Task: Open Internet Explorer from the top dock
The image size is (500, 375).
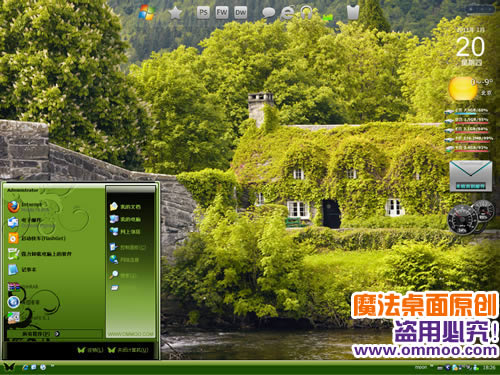Action: pos(287,13)
